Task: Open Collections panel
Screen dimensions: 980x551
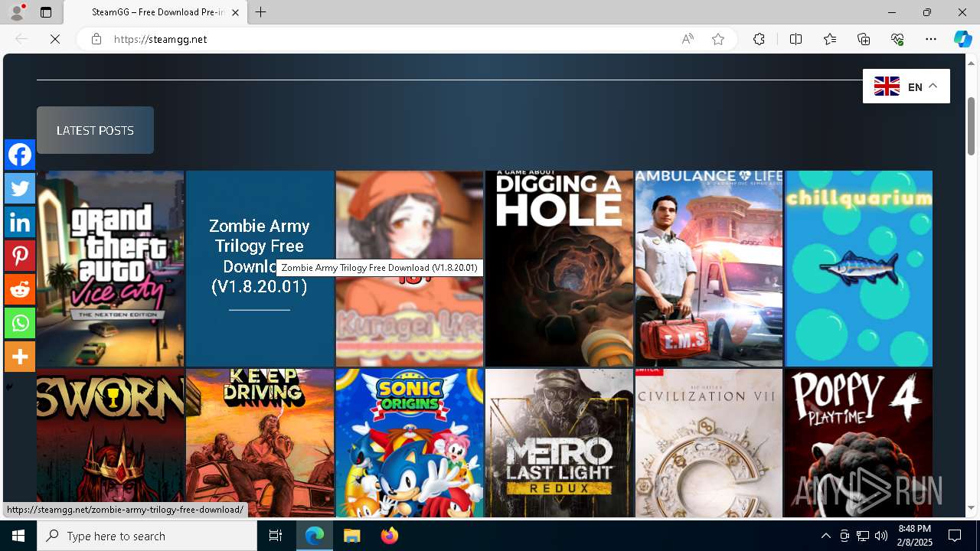Action: [x=864, y=39]
